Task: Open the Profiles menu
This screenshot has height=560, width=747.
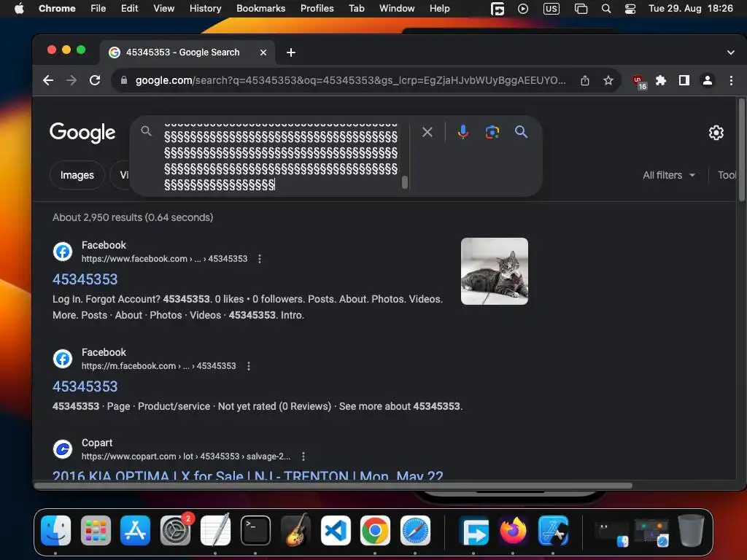Action: click(x=317, y=9)
